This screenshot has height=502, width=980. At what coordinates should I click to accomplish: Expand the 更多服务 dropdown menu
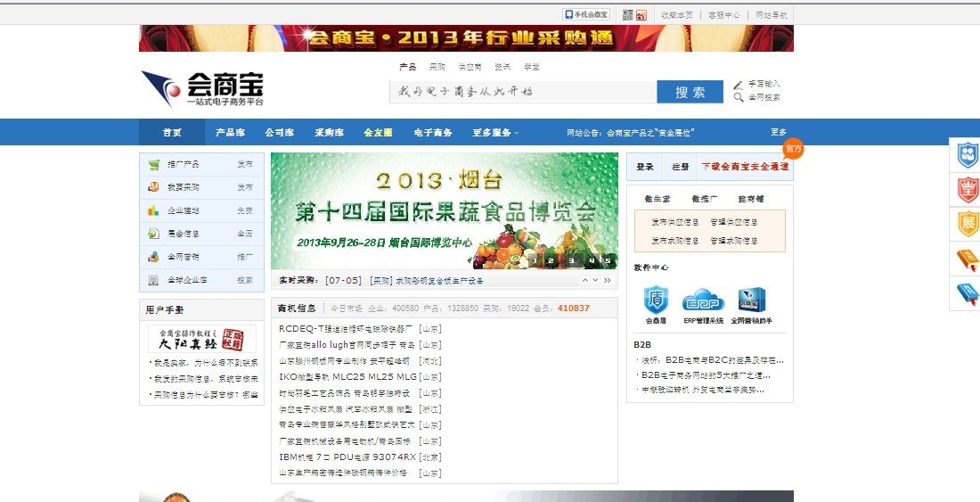click(495, 133)
